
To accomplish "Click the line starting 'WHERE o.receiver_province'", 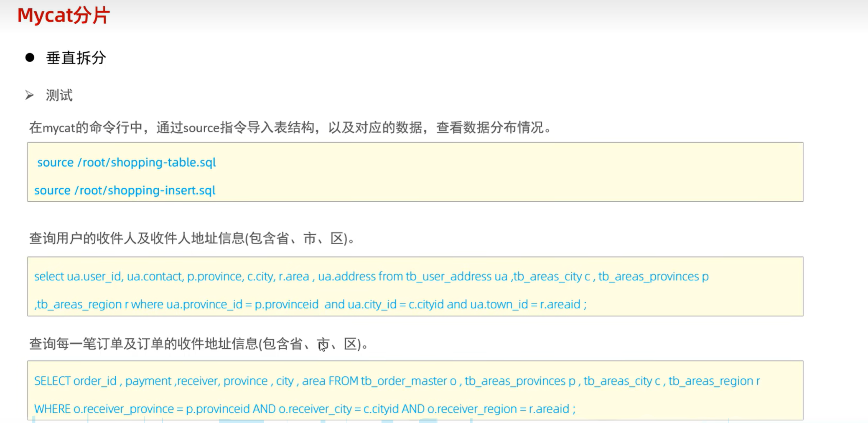I will point(305,409).
